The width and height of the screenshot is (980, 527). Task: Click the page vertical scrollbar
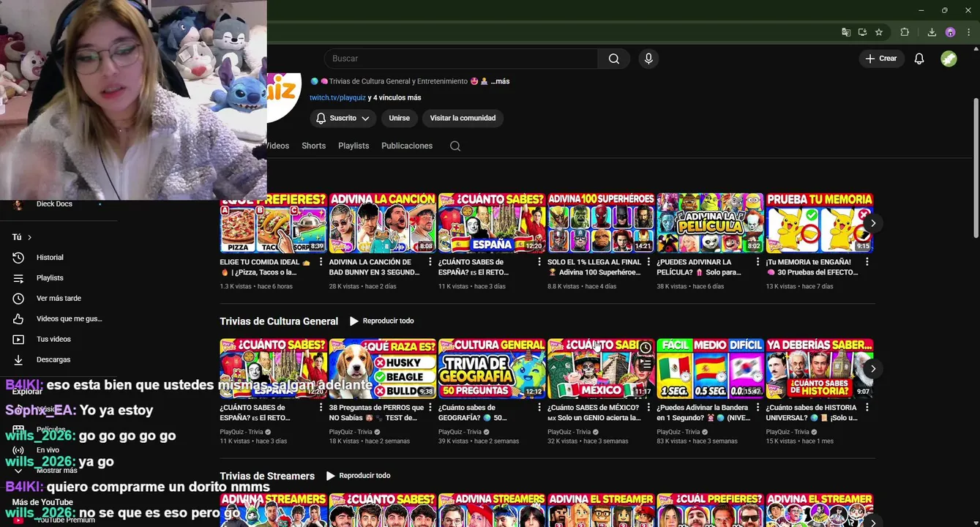click(x=976, y=168)
